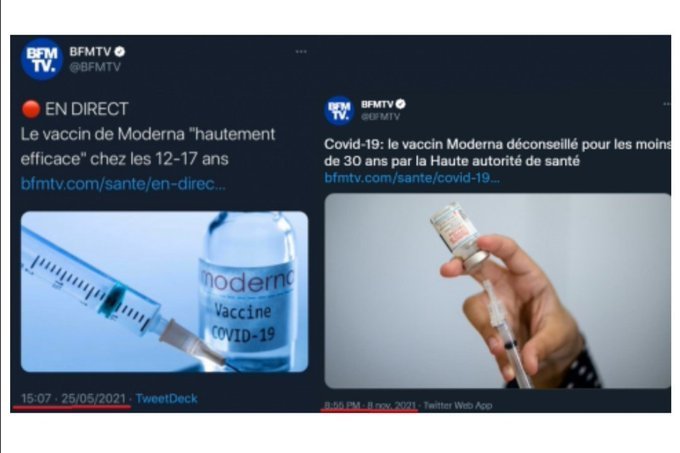Click the BFMTV display name on right tweet
Image resolution: width=680 pixels, height=453 pixels.
pyautogui.click(x=377, y=104)
